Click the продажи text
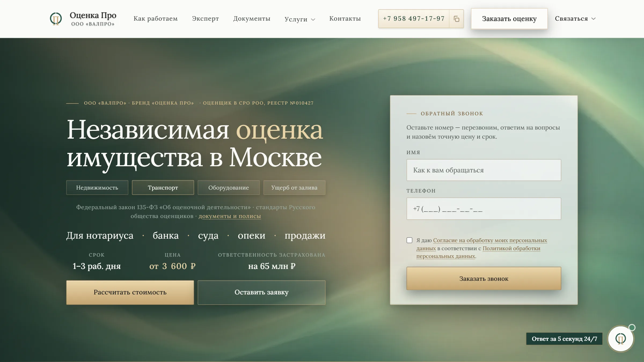The height and width of the screenshot is (362, 644). coord(305,235)
